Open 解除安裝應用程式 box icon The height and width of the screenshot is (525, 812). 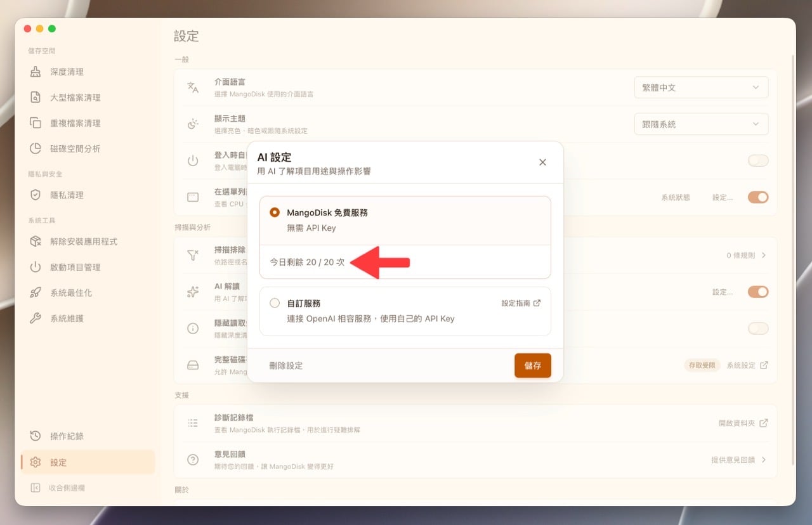coord(36,241)
